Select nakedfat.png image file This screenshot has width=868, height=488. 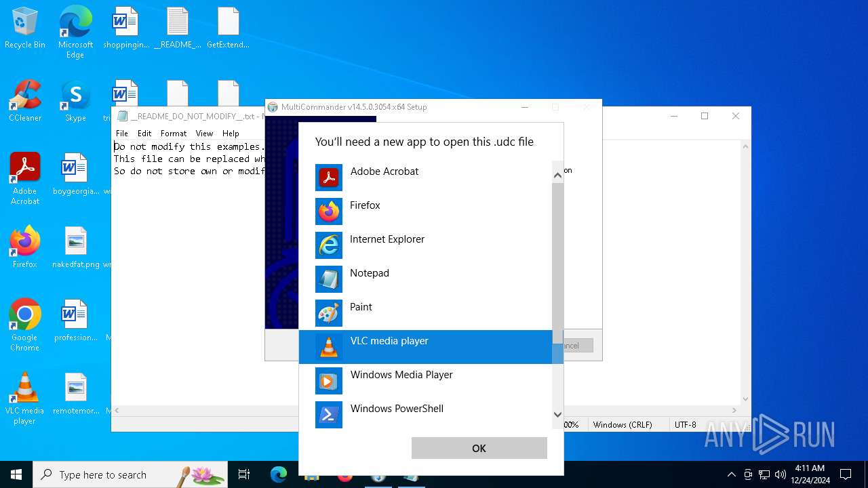(x=75, y=248)
